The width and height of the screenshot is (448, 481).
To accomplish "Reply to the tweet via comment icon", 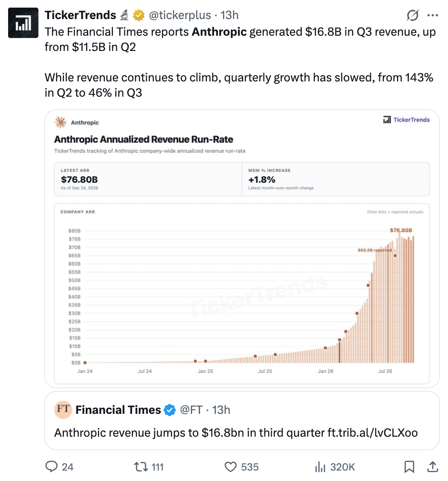I will pos(51,467).
